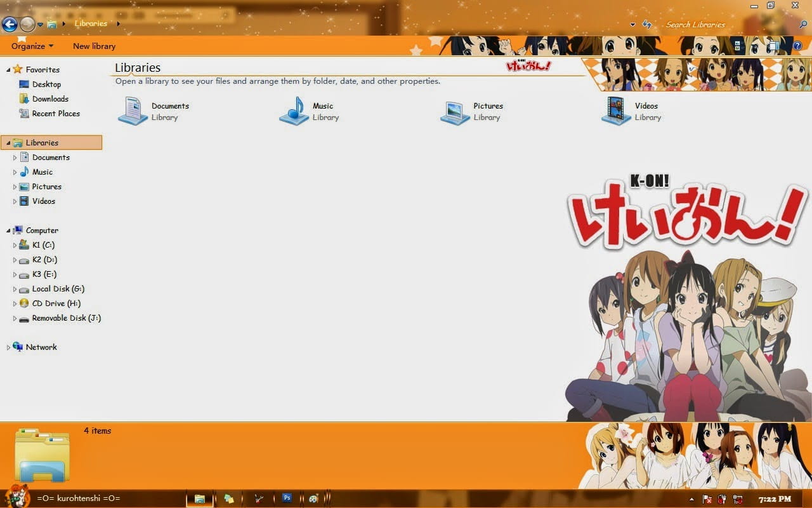Expand the Music library in sidebar
812x508 pixels.
(15, 171)
